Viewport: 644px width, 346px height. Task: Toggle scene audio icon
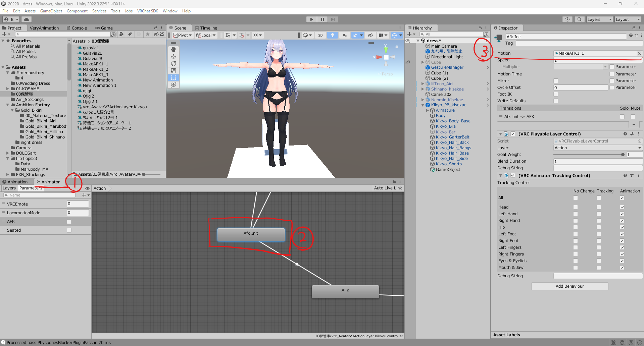[x=344, y=35]
